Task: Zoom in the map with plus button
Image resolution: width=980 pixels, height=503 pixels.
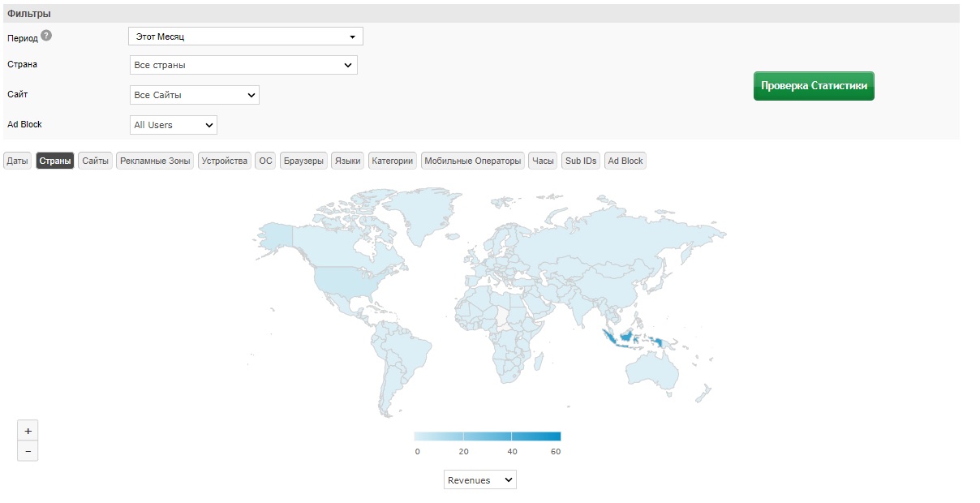Action: (x=28, y=431)
